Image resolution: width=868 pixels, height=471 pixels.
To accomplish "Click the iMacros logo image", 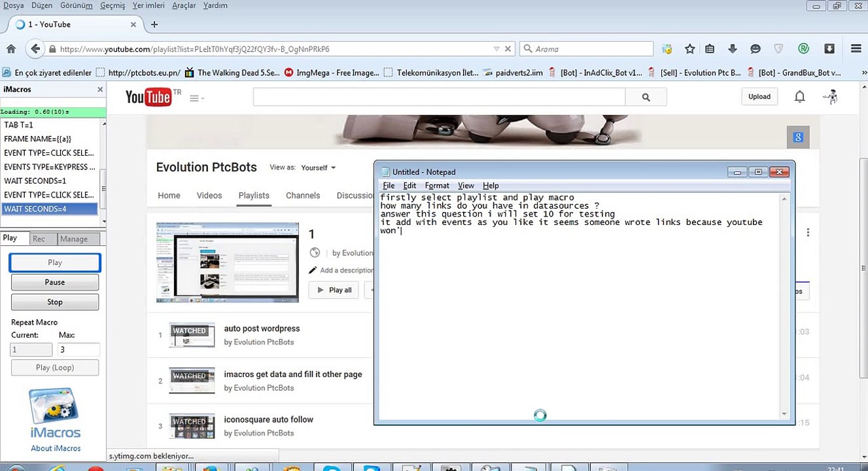I will click(x=55, y=413).
